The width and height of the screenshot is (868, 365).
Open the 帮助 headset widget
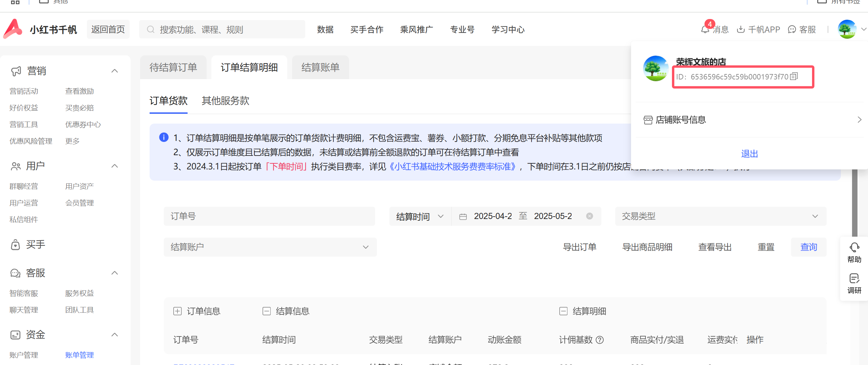pos(854,253)
